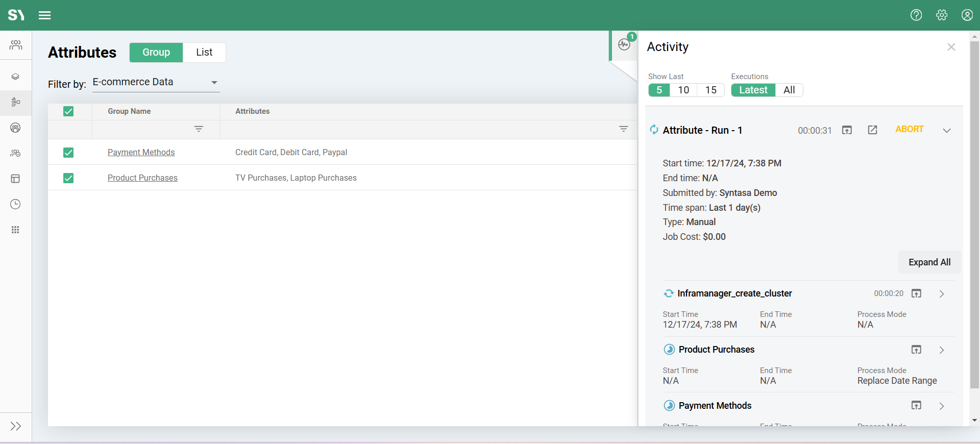Open the help question mark icon

[x=916, y=15]
